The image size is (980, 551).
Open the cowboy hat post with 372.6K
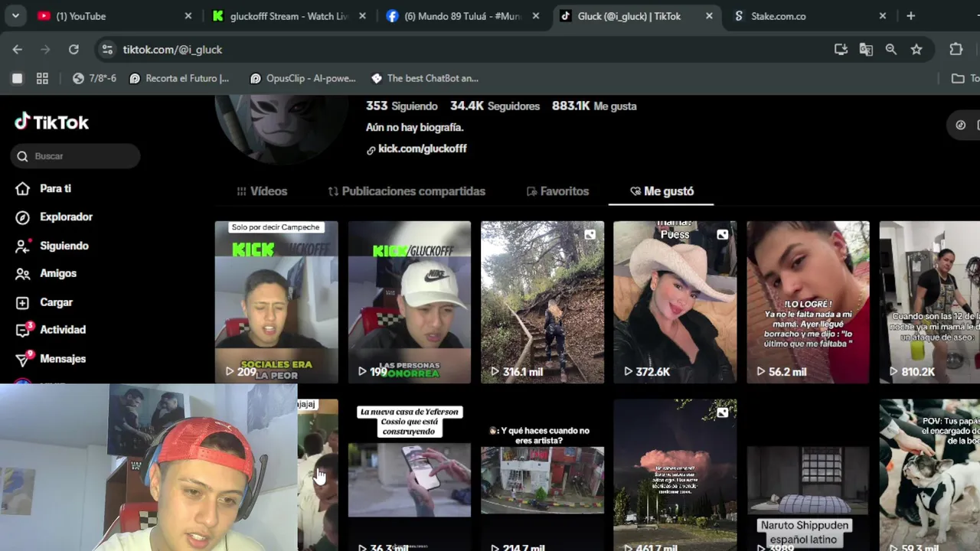point(675,302)
